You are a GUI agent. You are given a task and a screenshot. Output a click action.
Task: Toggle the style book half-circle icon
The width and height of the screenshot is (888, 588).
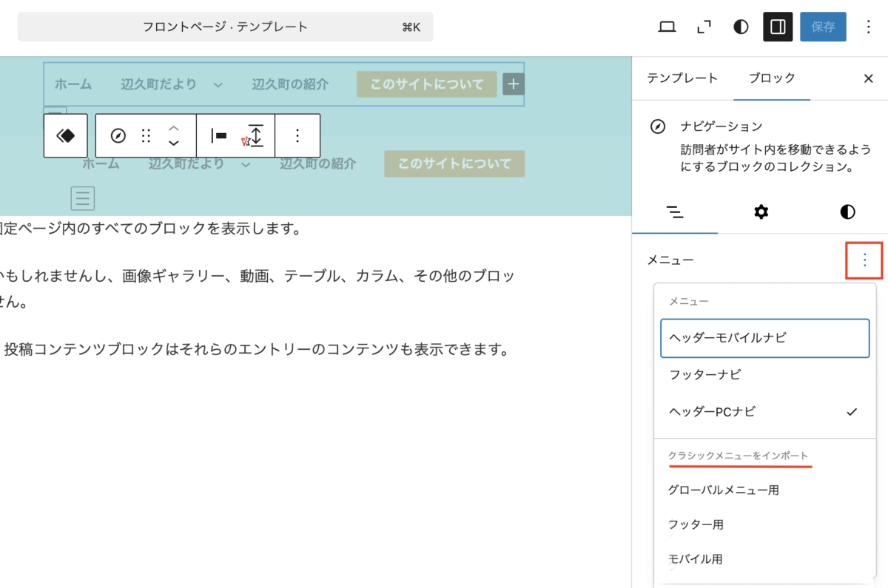tap(741, 27)
